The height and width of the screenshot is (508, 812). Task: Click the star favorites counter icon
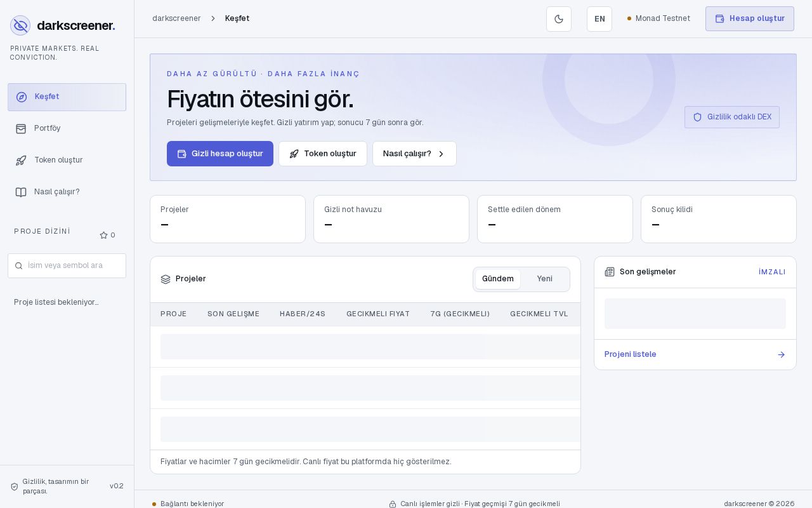click(x=103, y=236)
